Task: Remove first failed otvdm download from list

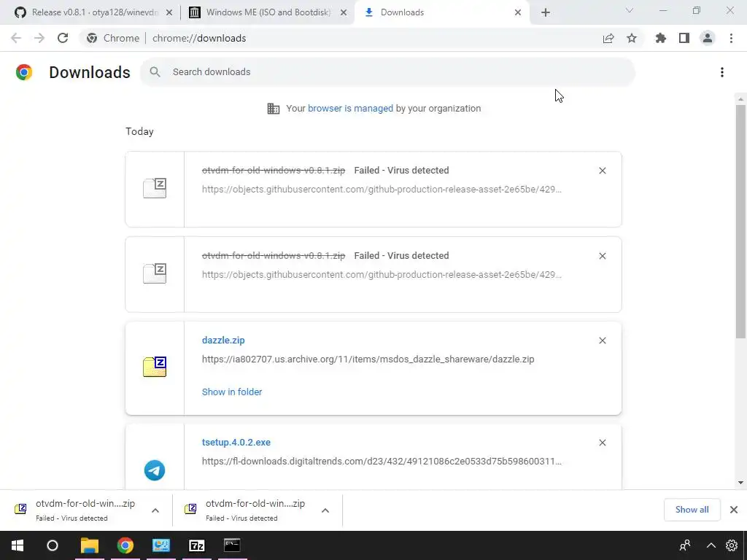Action: (x=603, y=171)
